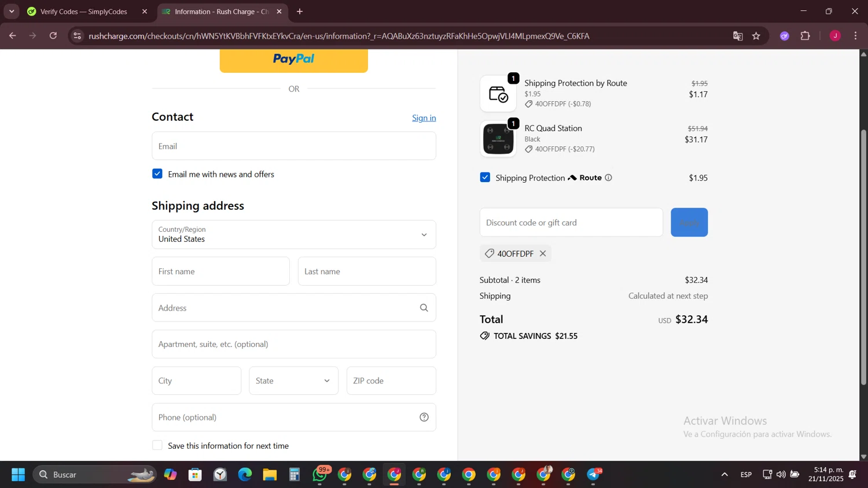Uncheck the Shipping Protection Route checkbox
Screen dimensions: 868x488
point(485,178)
